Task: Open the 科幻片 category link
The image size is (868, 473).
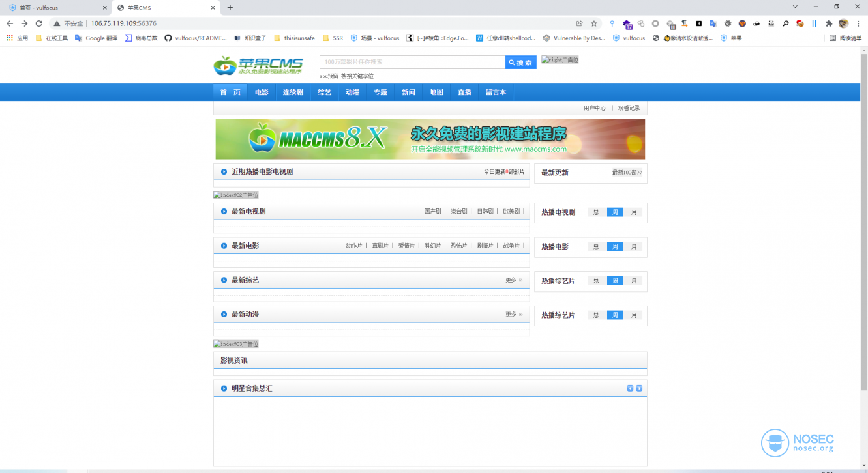Action: click(x=432, y=246)
